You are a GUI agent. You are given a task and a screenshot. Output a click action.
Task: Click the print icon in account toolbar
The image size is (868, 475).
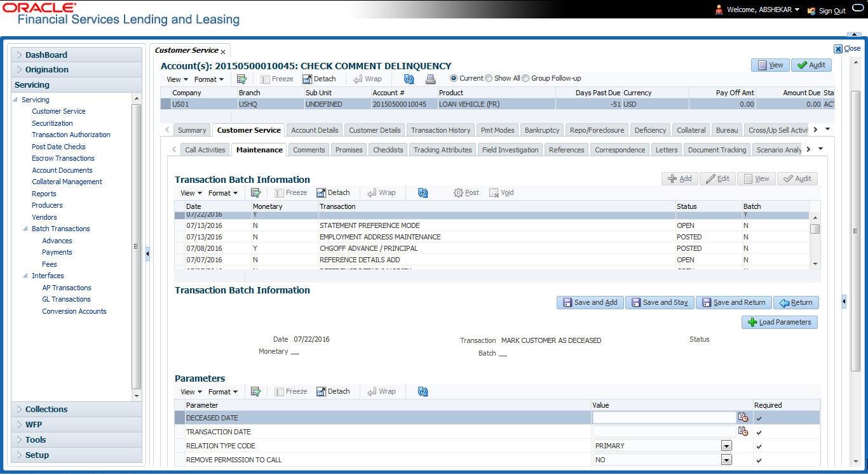430,79
